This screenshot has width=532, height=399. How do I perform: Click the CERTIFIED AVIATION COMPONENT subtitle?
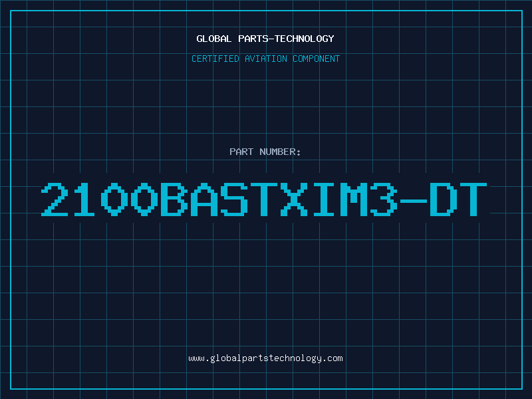point(265,59)
